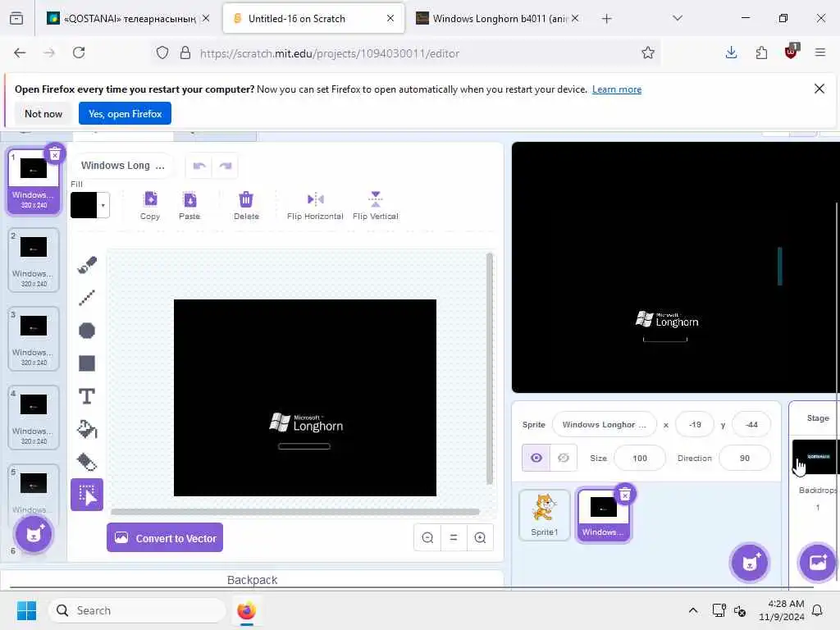840x630 pixels.
Task: Select the Stage backdrop thumbnail
Action: point(816,457)
